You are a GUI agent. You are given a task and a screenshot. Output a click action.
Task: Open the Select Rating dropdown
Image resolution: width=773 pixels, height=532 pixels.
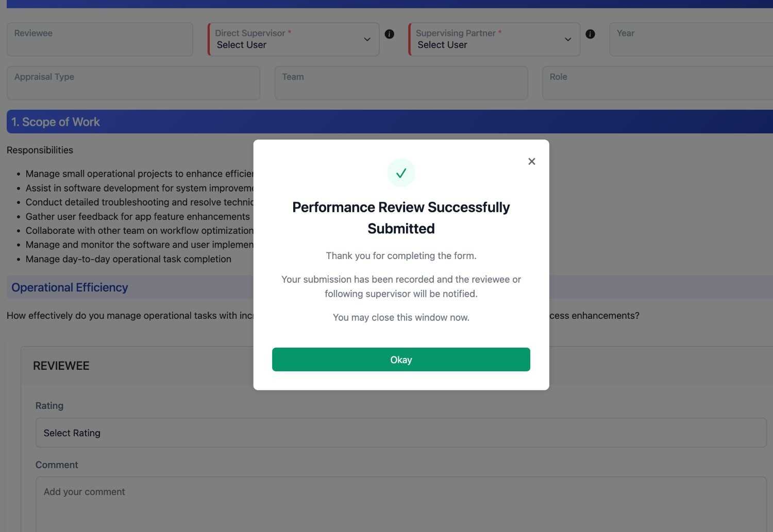400,433
